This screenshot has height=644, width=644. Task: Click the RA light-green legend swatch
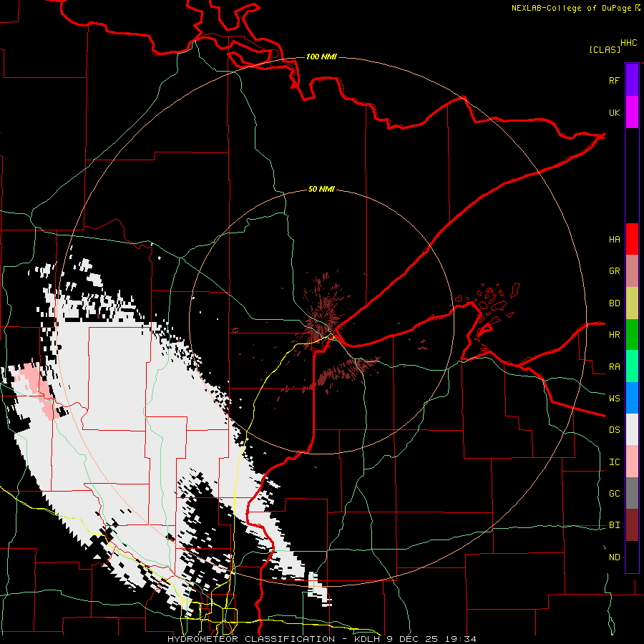pyautogui.click(x=632, y=366)
